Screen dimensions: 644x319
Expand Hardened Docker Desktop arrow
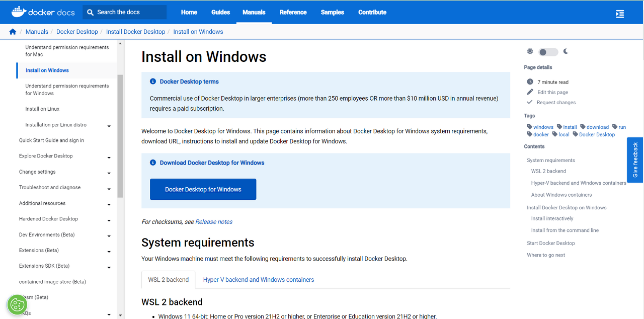(x=109, y=220)
